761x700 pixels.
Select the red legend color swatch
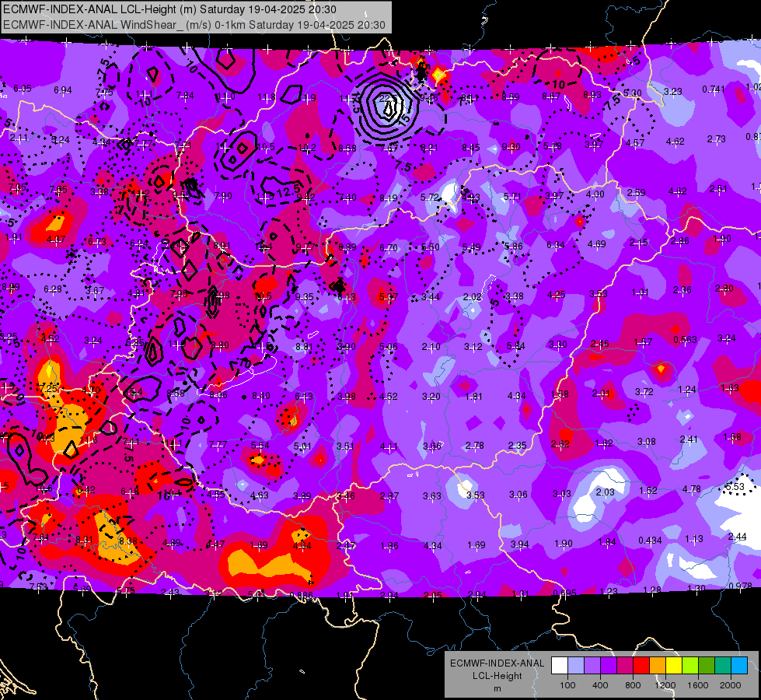641,665
